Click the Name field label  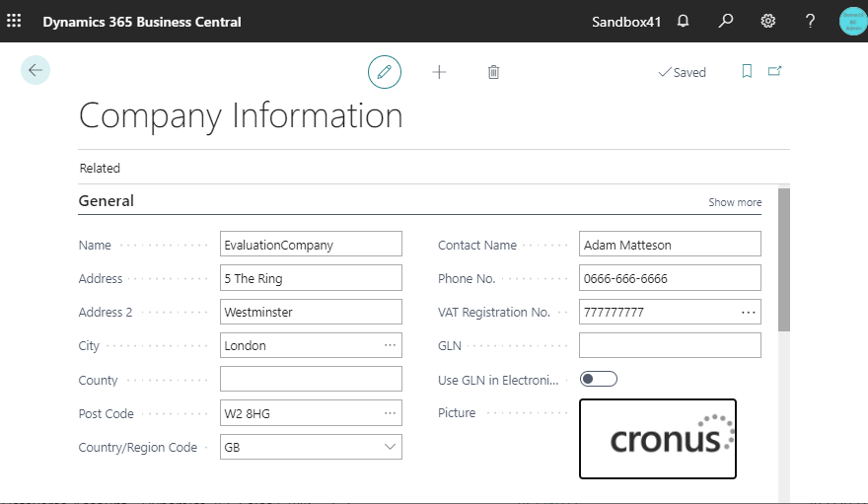coord(95,245)
